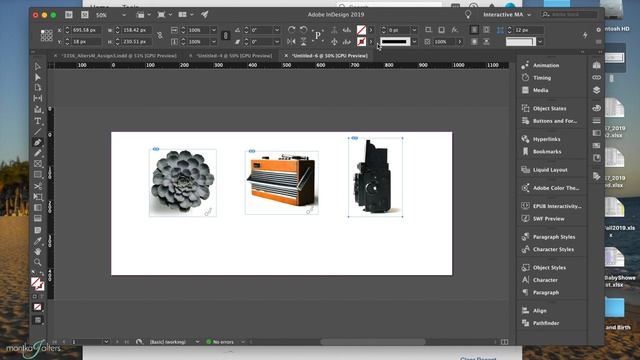The width and height of the screenshot is (640, 360).
Task: Click the stroke color swatch in control bar
Action: (361, 42)
